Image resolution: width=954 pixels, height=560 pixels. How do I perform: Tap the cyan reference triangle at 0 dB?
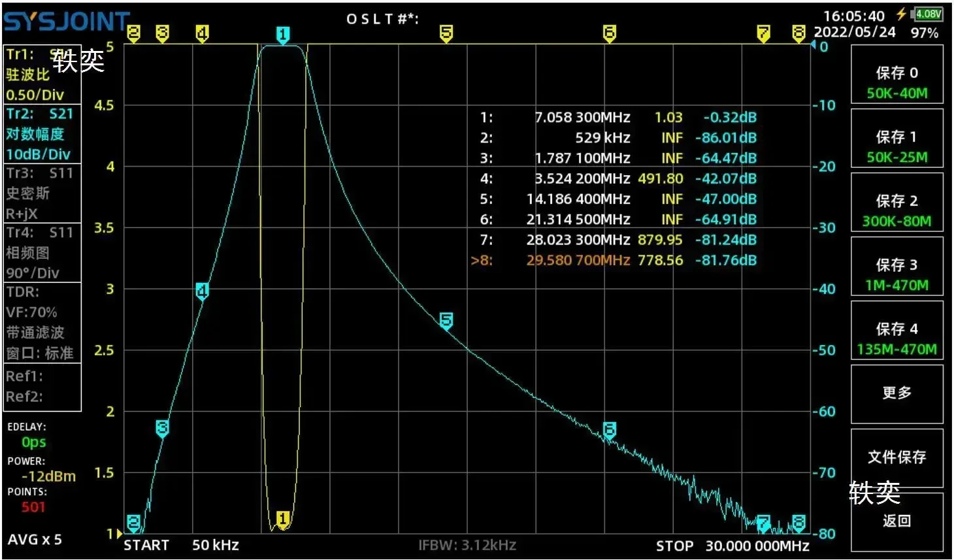click(814, 45)
